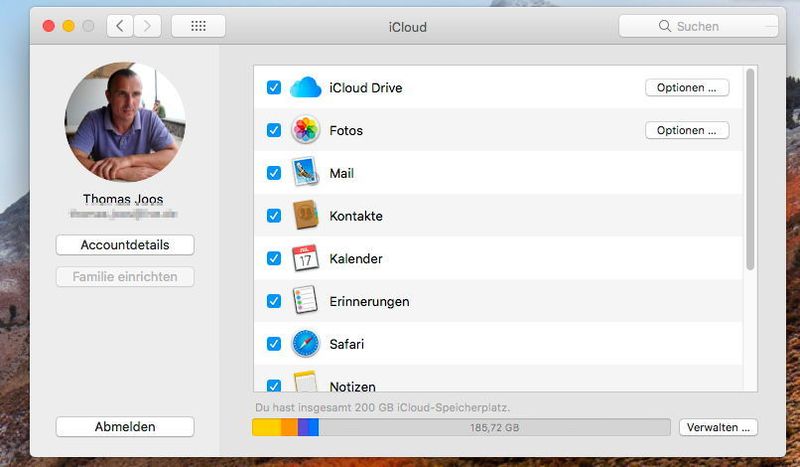
Task: Uncheck the Fotos checkbox
Action: [x=274, y=130]
